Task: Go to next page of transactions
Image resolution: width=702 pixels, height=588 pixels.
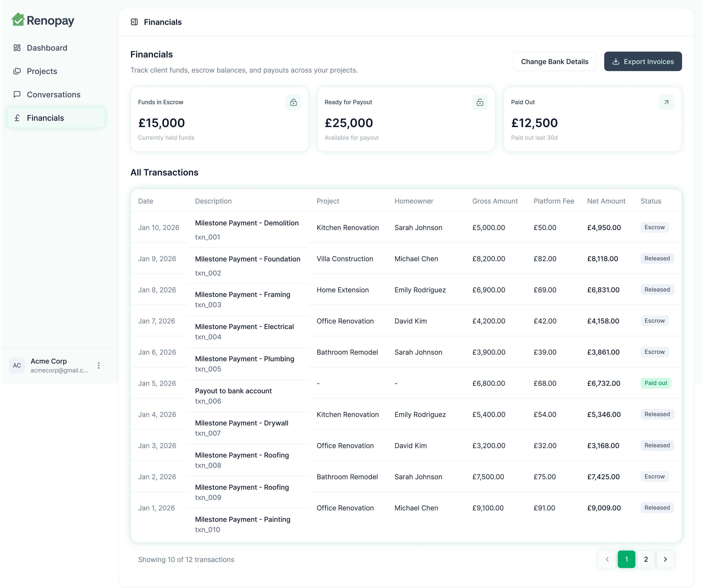Action: (665, 559)
